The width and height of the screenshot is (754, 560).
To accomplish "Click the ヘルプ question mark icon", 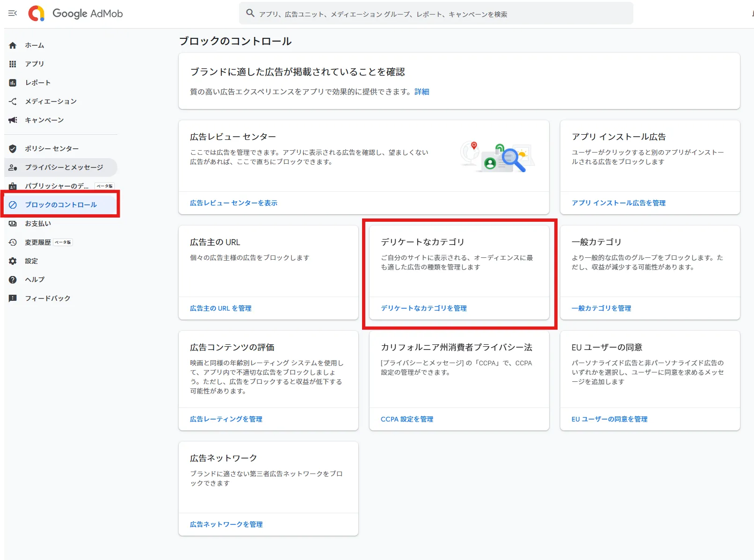I will point(13,280).
